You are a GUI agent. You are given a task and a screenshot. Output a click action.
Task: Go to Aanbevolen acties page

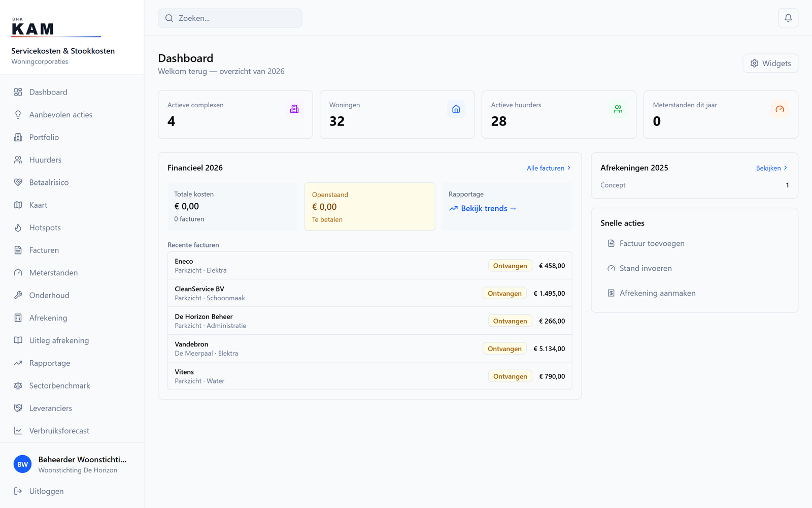[x=72, y=115]
